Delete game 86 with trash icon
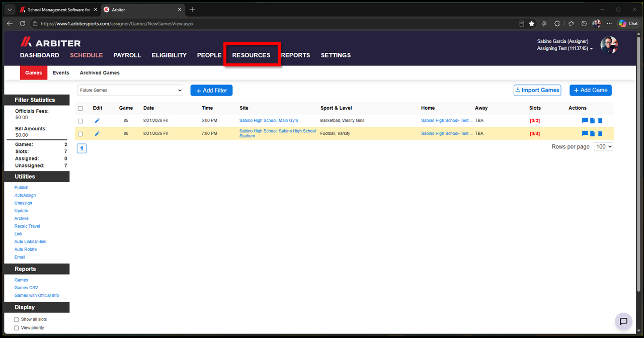This screenshot has height=338, width=644. (600, 133)
